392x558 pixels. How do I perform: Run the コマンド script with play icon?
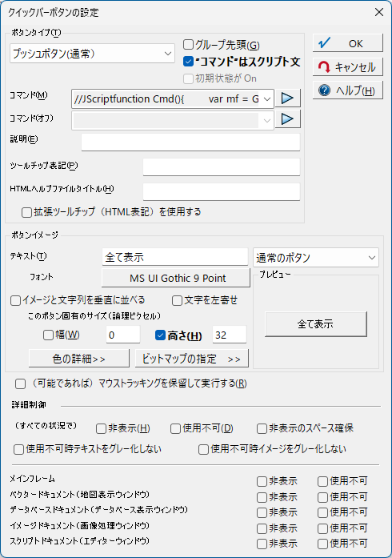288,98
